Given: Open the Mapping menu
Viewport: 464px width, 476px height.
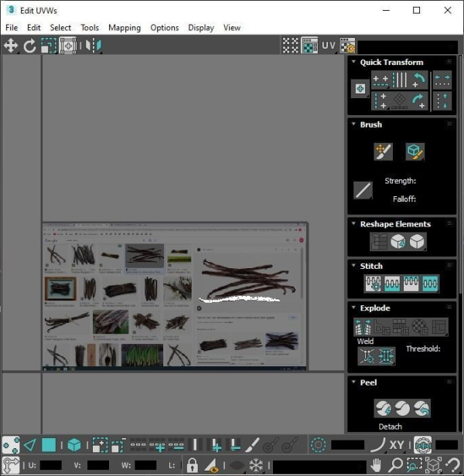Looking at the screenshot, I should click(x=125, y=28).
